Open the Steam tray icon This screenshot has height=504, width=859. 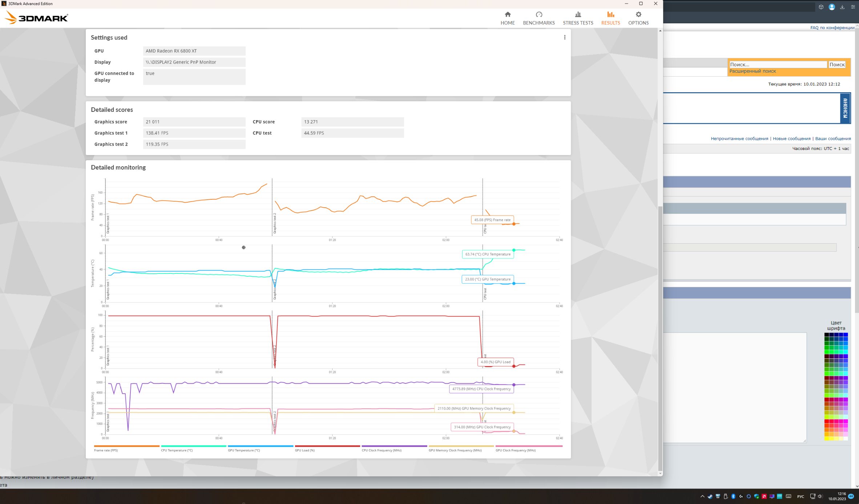tap(710, 496)
